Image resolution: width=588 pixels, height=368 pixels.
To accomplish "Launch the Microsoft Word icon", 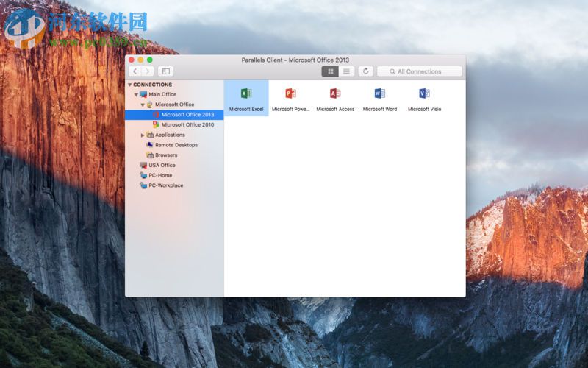I will point(379,93).
